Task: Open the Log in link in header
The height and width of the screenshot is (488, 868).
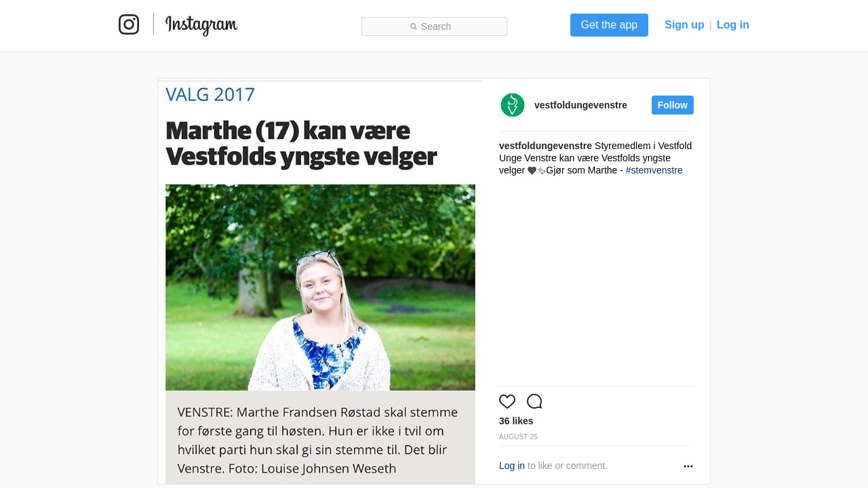Action: coord(733,25)
